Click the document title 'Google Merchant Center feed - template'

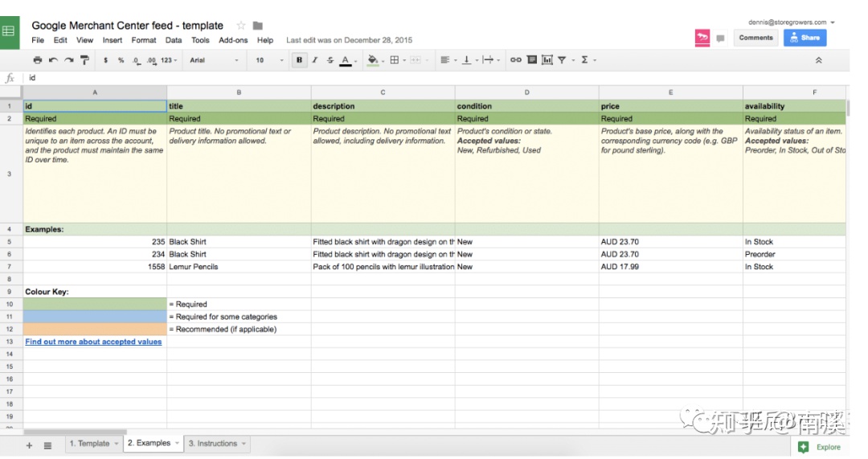click(x=127, y=26)
